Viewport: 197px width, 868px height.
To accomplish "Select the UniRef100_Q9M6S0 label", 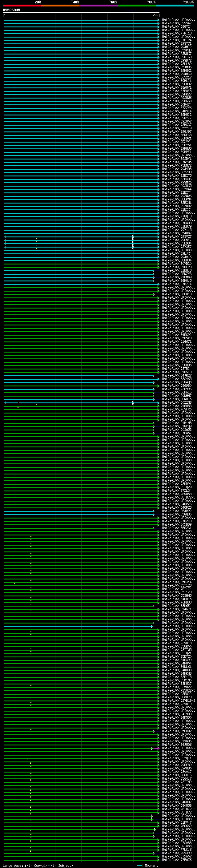I will [x=177, y=101].
